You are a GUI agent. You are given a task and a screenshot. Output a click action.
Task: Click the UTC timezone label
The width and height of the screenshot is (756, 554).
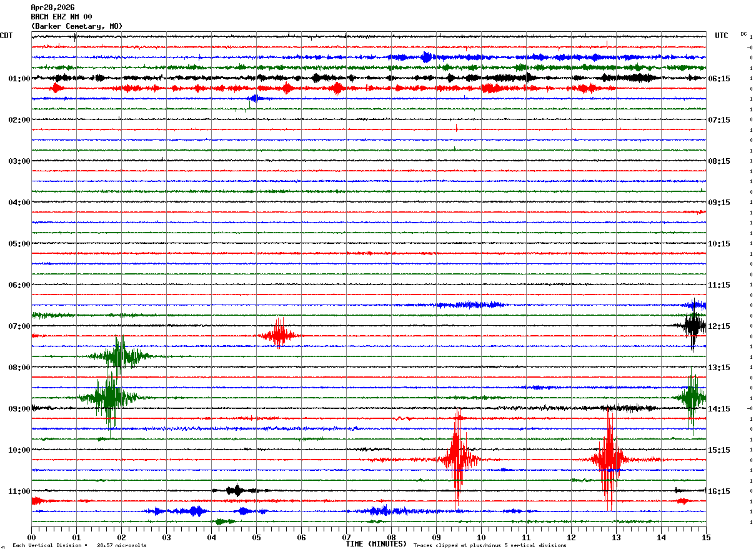(722, 36)
